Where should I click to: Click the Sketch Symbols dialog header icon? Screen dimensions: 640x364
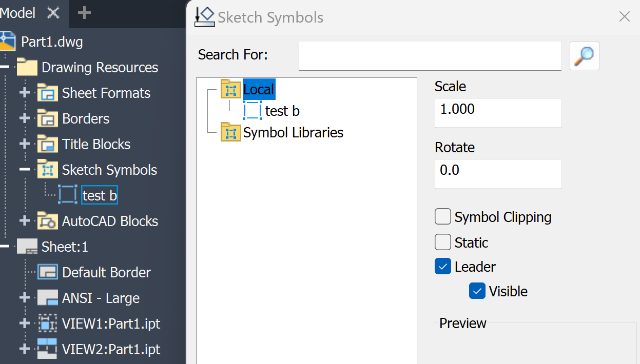point(204,16)
